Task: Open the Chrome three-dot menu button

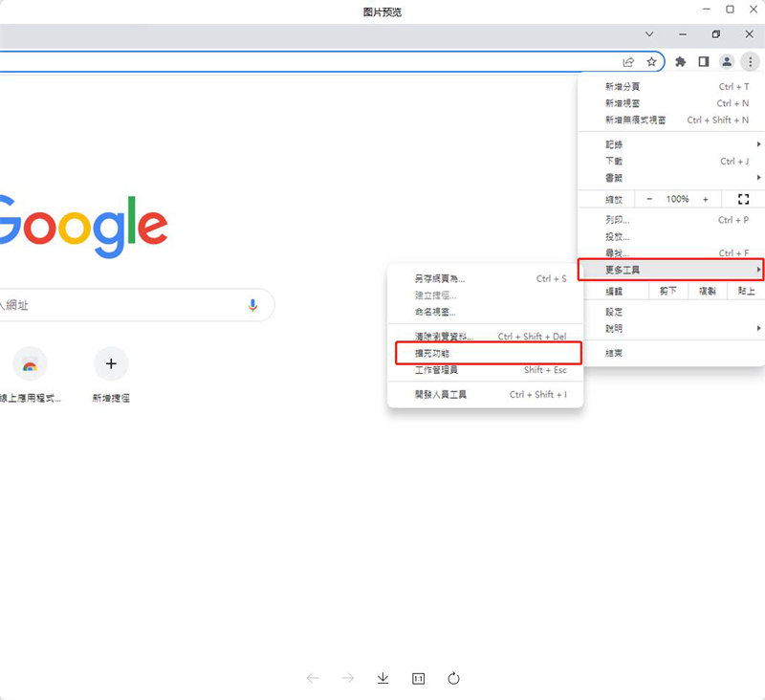Action: point(750,62)
